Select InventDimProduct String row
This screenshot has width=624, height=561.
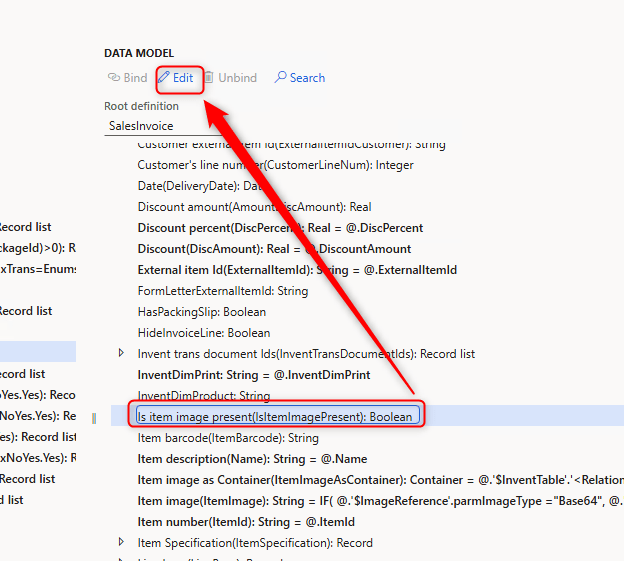tap(204, 396)
